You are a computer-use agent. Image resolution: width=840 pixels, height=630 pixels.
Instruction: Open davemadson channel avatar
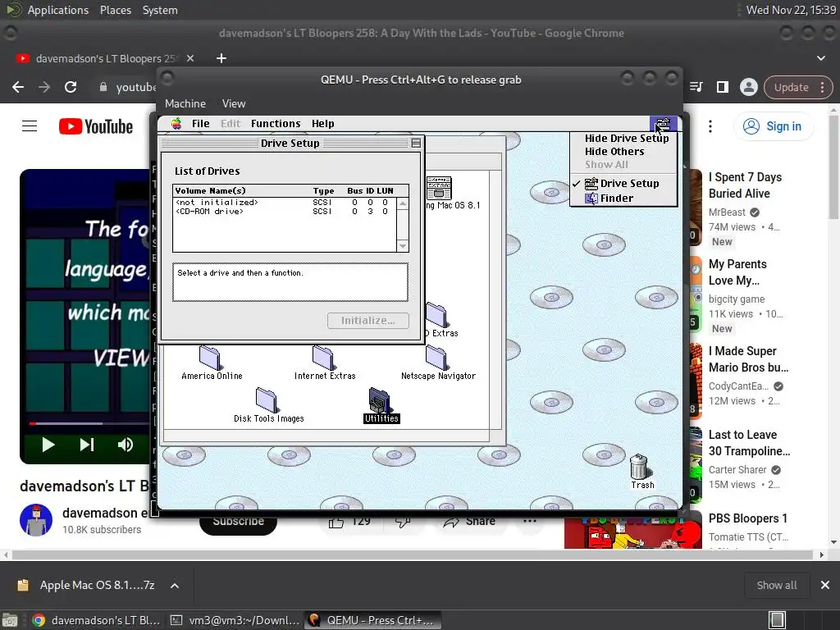tap(36, 519)
